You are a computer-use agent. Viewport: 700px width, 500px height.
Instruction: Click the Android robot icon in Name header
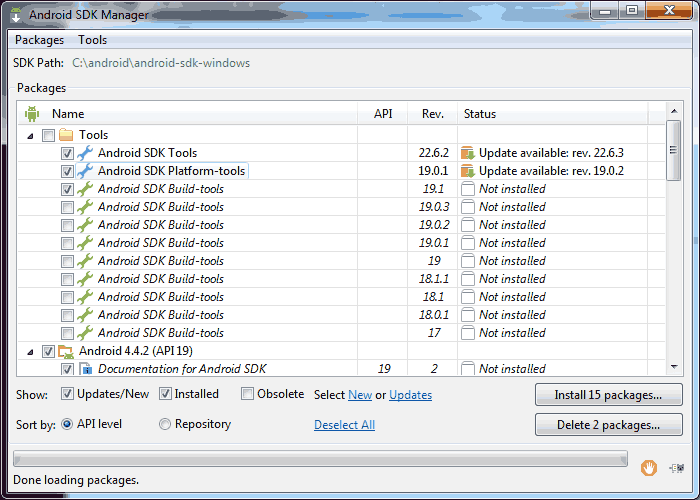click(32, 114)
